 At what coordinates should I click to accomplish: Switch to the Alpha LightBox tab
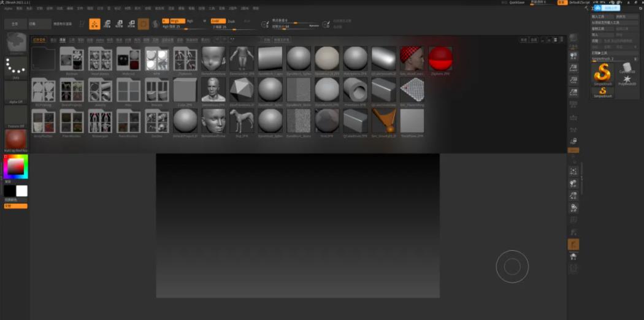(100, 40)
